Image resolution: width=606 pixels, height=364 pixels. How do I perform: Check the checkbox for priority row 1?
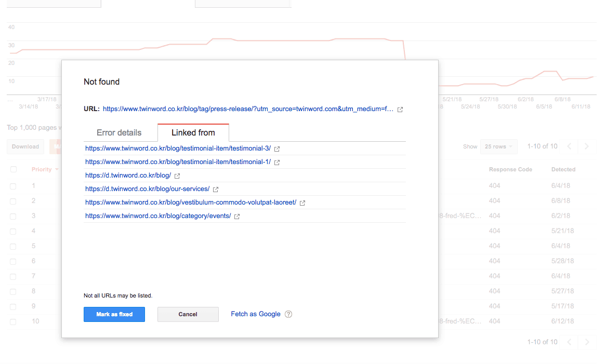click(x=14, y=186)
